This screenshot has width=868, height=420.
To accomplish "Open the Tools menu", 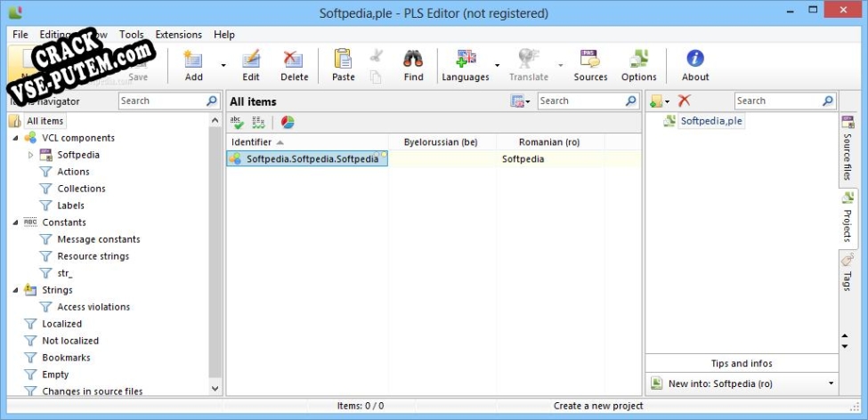I will click(x=131, y=35).
